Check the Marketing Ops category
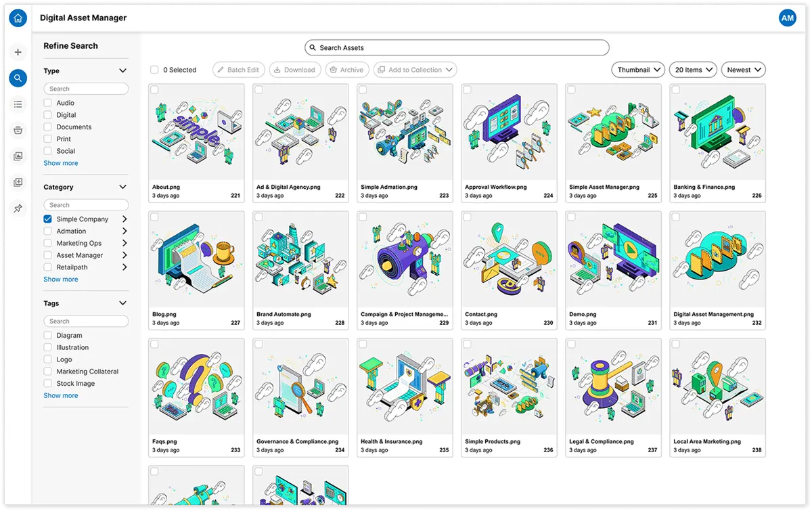Viewport: 812px width, 511px height. (48, 243)
